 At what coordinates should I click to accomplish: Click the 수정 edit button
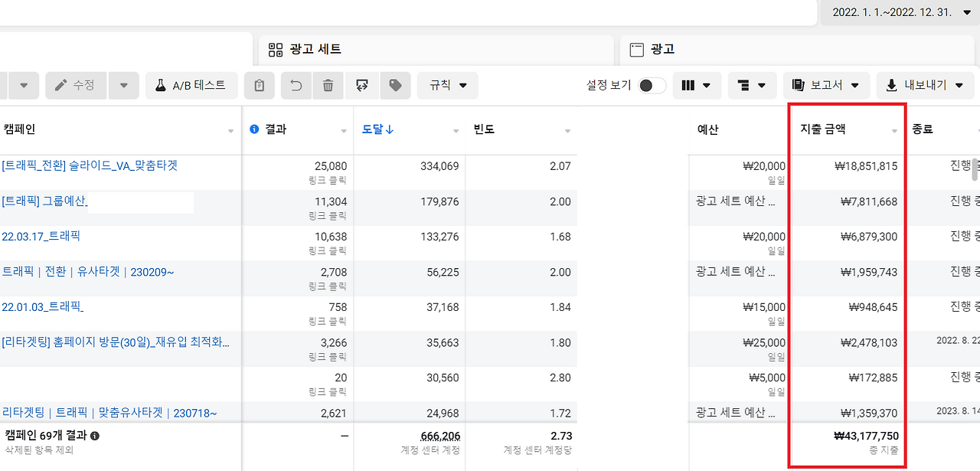click(76, 86)
